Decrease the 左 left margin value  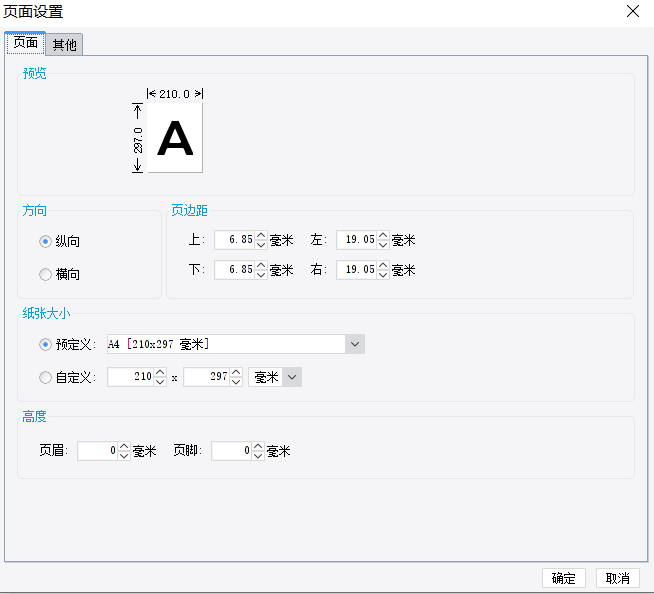(383, 245)
